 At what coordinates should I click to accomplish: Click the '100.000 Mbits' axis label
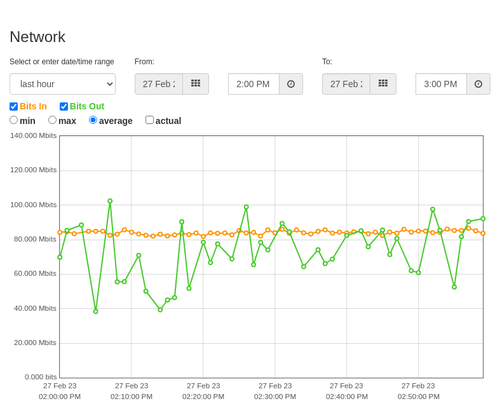(33, 205)
